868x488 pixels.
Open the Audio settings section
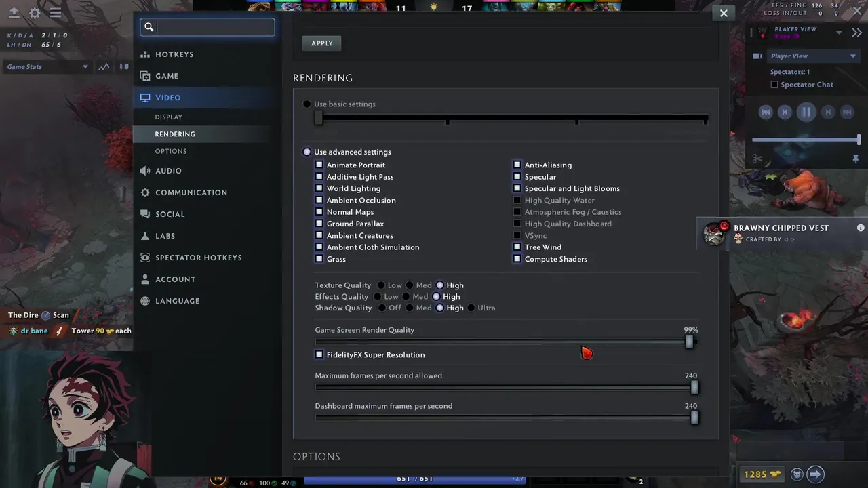207,171
